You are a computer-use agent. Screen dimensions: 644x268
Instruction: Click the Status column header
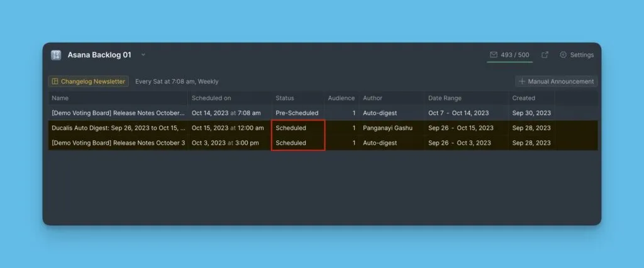point(284,98)
